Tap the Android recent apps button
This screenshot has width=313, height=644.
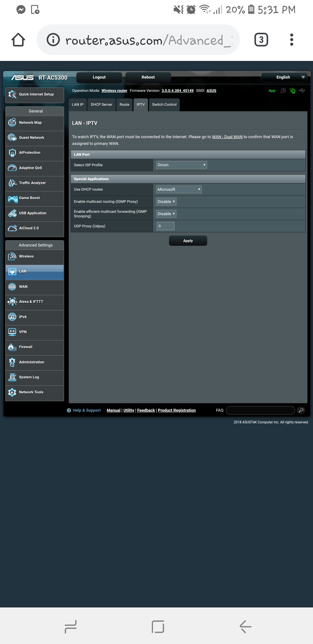tap(70, 627)
